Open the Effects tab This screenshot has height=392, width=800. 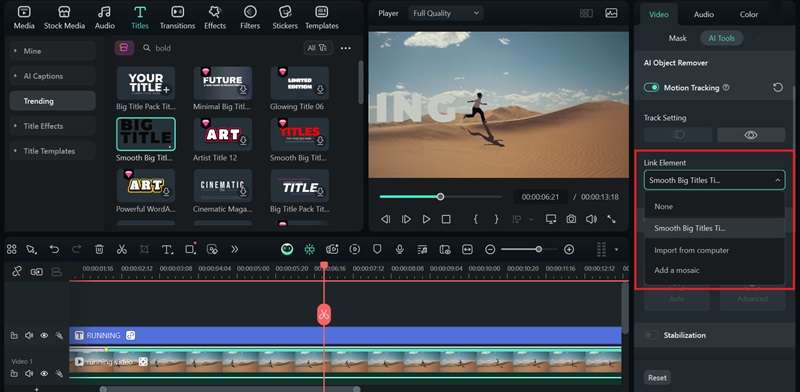215,17
